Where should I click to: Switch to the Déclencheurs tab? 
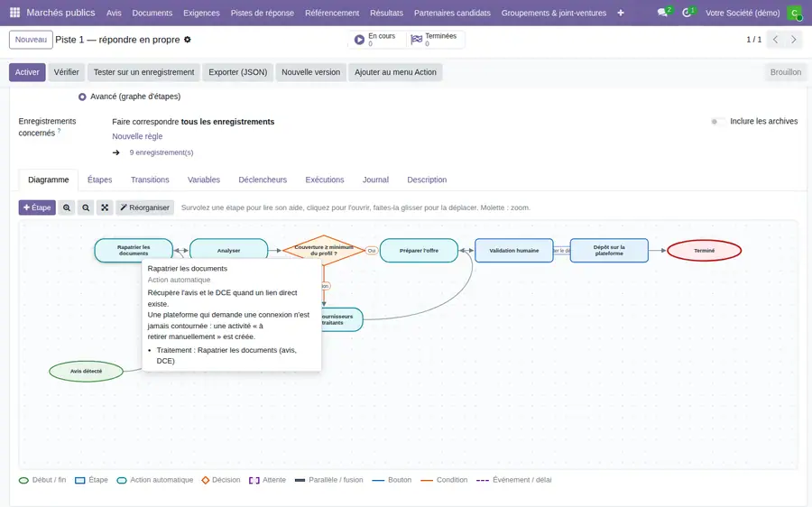pyautogui.click(x=263, y=180)
